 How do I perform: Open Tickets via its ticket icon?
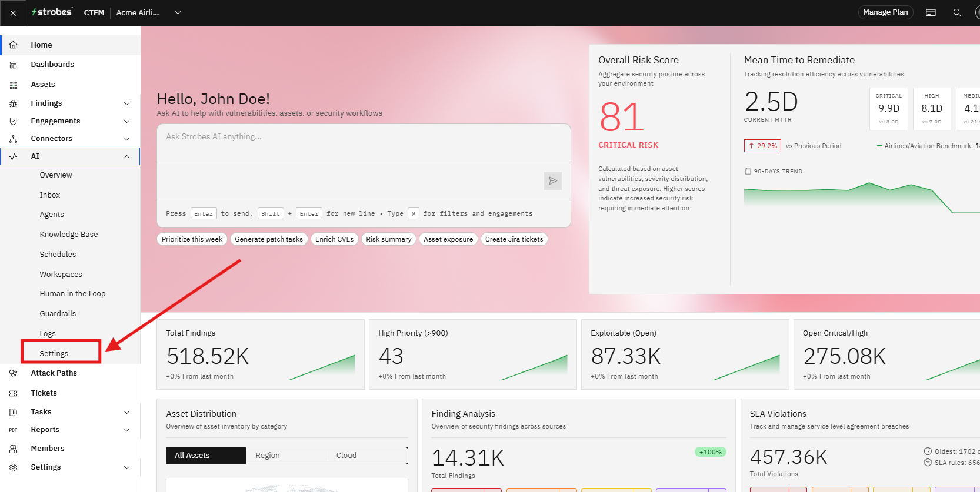pyautogui.click(x=13, y=393)
